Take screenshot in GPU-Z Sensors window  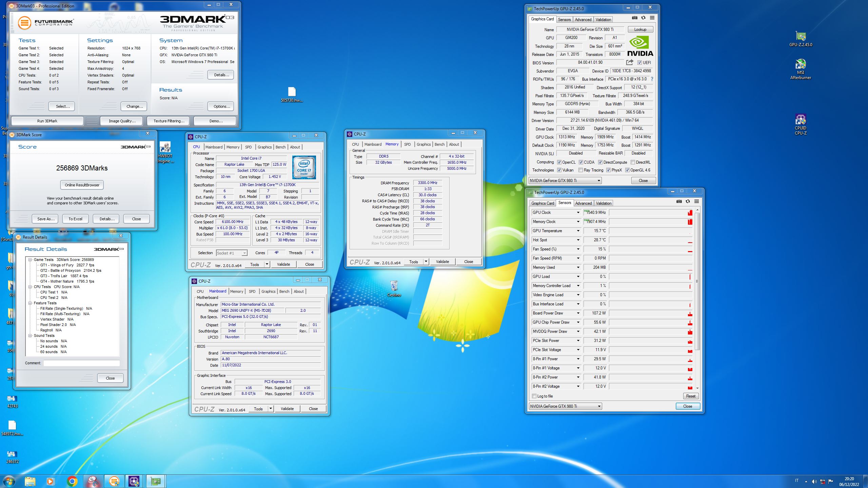pos(679,202)
